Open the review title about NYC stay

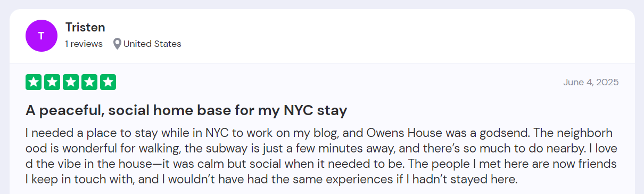click(x=186, y=111)
